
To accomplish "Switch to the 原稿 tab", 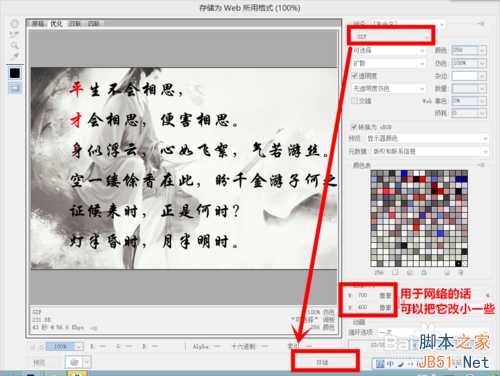I will click(38, 24).
